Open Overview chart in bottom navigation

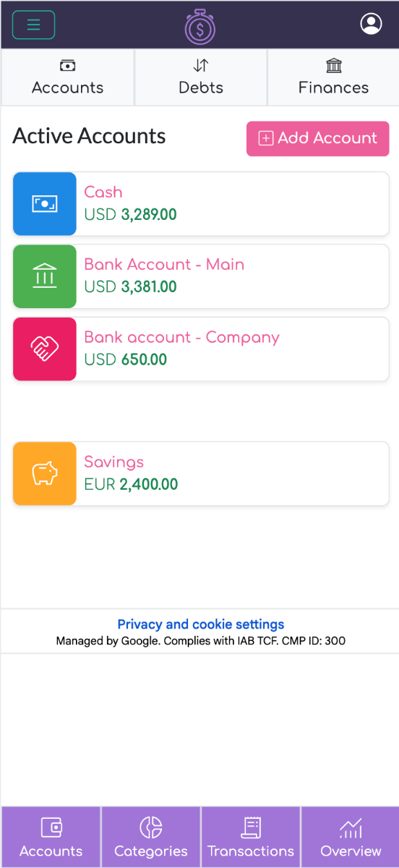pyautogui.click(x=351, y=837)
